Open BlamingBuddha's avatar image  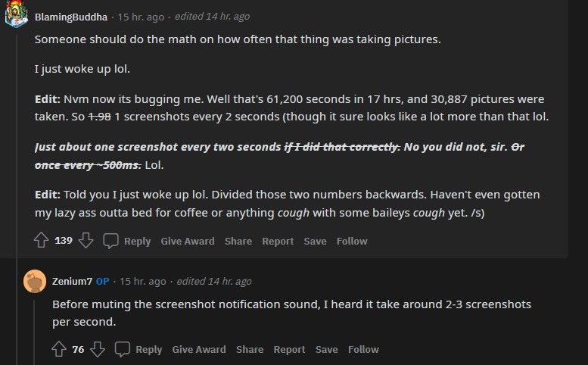pos(17,16)
